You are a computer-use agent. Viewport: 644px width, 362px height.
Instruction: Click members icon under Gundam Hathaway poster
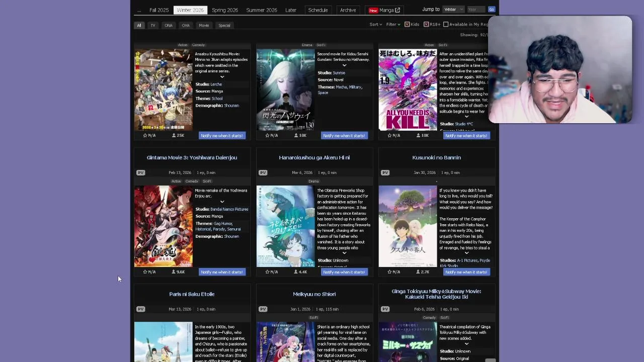296,135
